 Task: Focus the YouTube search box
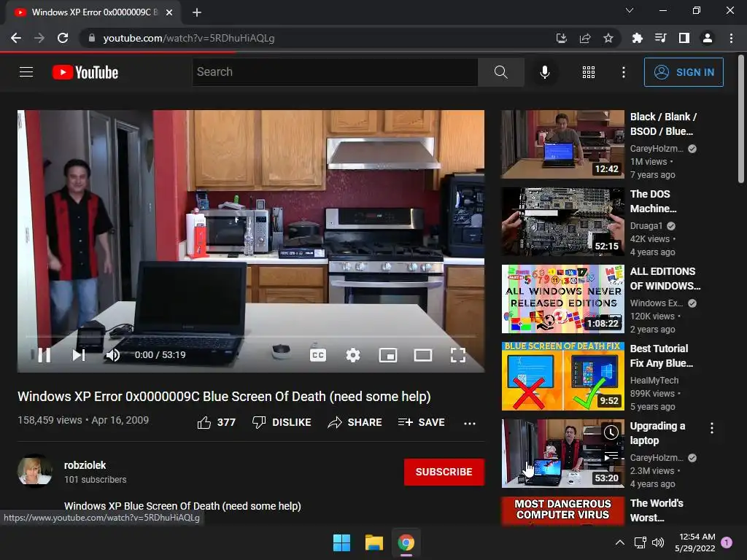pyautogui.click(x=335, y=72)
